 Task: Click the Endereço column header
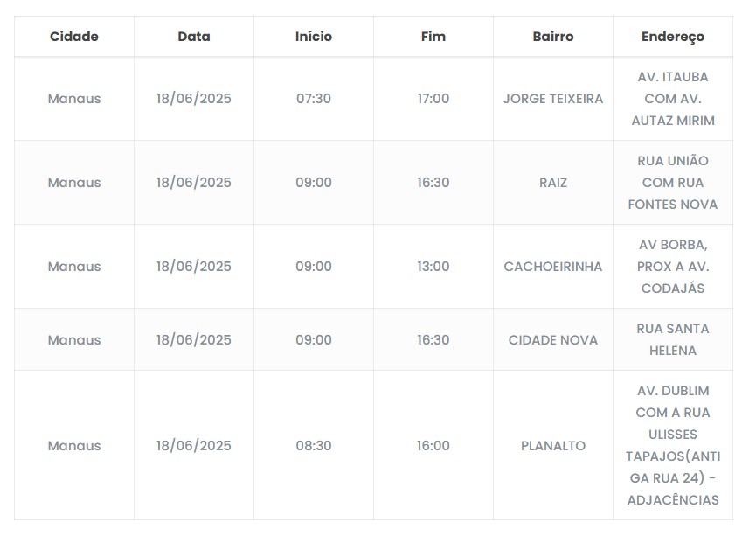[x=673, y=37]
